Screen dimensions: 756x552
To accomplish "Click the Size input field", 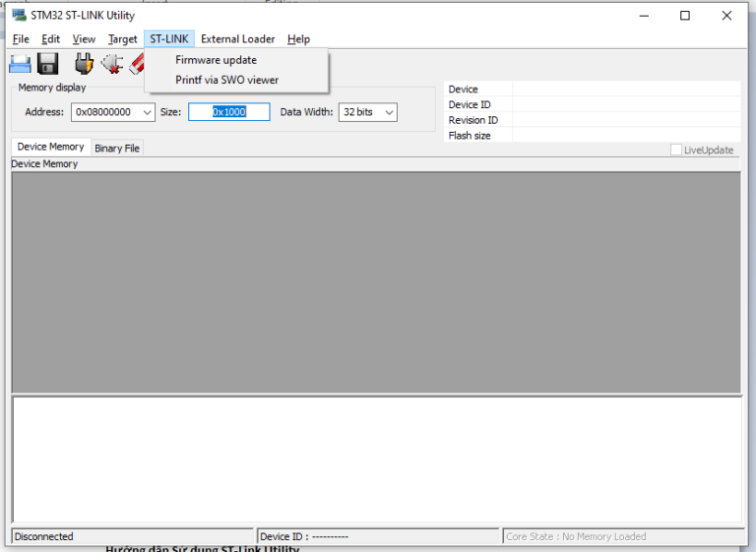I will pyautogui.click(x=228, y=112).
